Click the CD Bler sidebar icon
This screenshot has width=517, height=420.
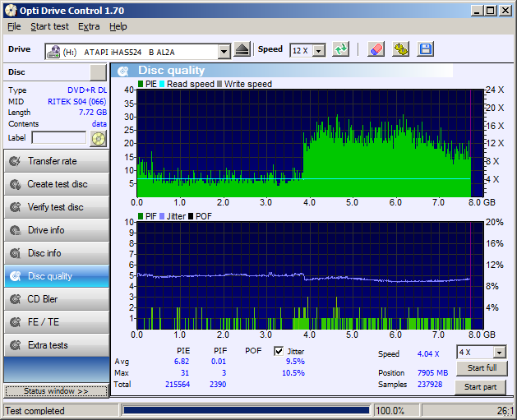(x=15, y=299)
